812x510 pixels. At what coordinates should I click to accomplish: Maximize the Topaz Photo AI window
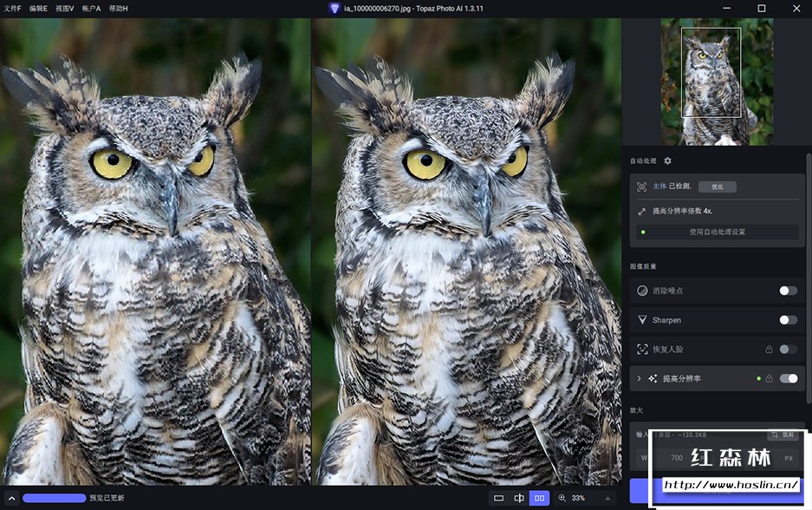pos(761,9)
